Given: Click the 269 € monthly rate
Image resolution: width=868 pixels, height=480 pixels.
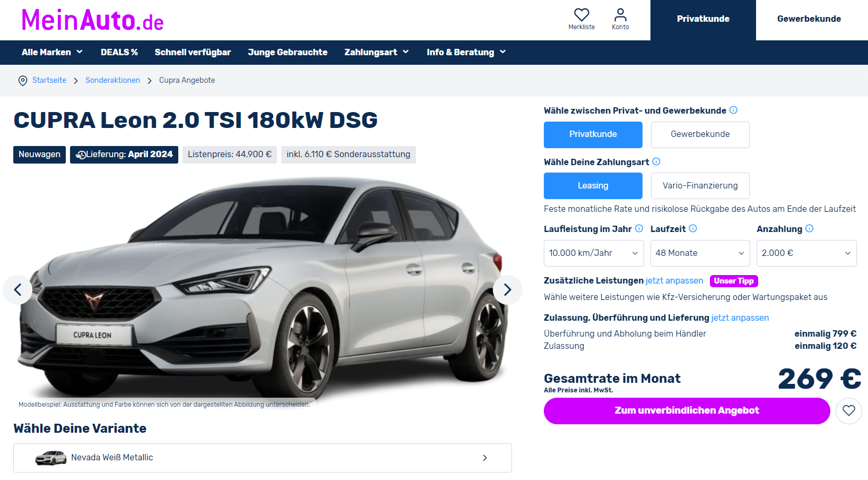Looking at the screenshot, I should tap(819, 379).
